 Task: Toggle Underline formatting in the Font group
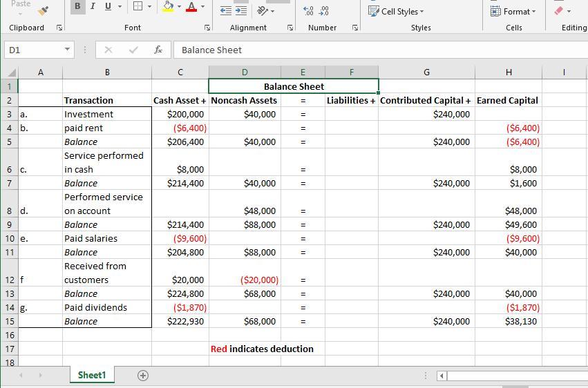(x=108, y=6)
